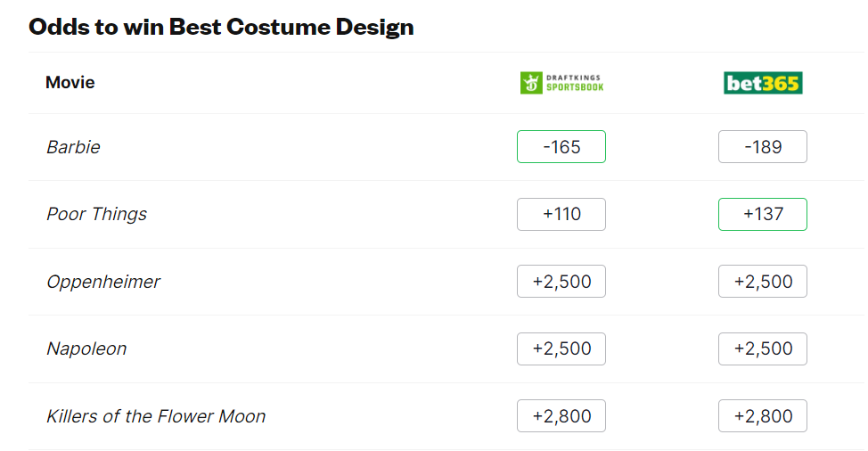Click Killers of the Flower Moon +2,800 DraftKings
The height and width of the screenshot is (451, 868).
coord(561,416)
